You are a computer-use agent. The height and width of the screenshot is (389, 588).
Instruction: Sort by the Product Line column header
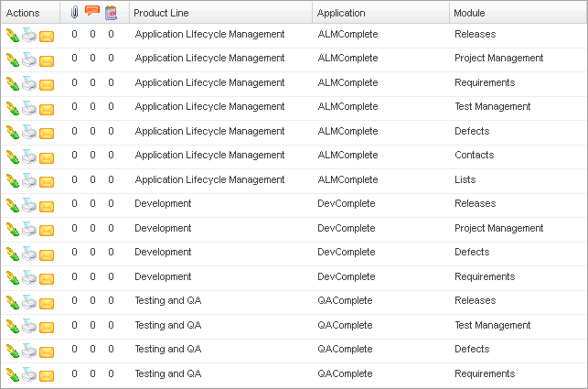point(161,14)
